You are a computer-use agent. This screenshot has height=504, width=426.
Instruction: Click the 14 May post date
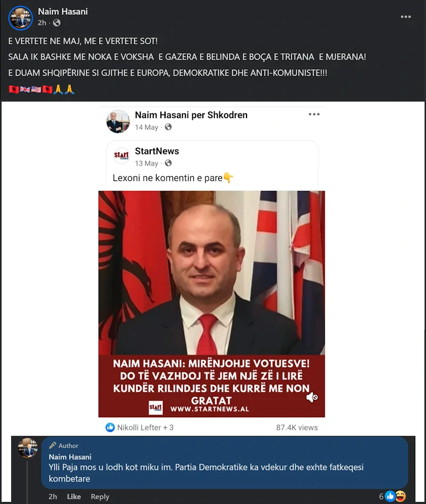pyautogui.click(x=146, y=127)
